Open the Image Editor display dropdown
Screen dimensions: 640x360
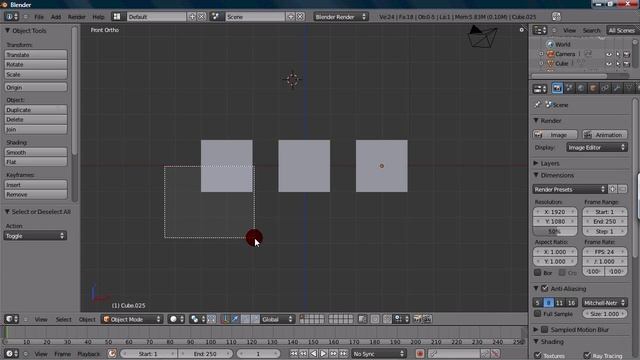click(596, 147)
